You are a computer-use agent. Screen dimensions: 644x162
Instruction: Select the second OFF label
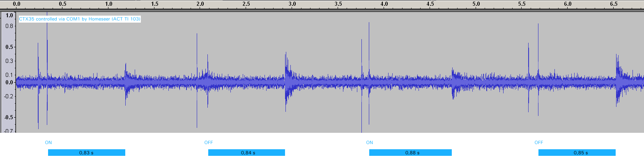[x=539, y=143]
